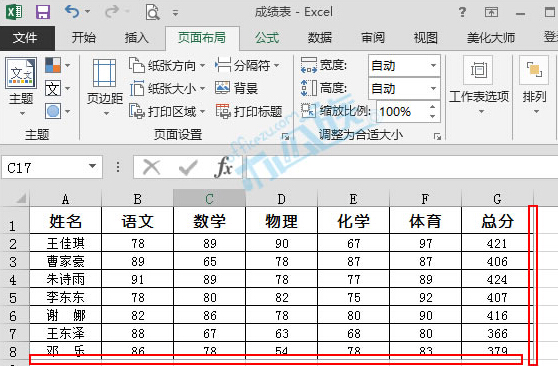
Task: Open the 宽度 width 自动 combo box
Action: point(404,66)
